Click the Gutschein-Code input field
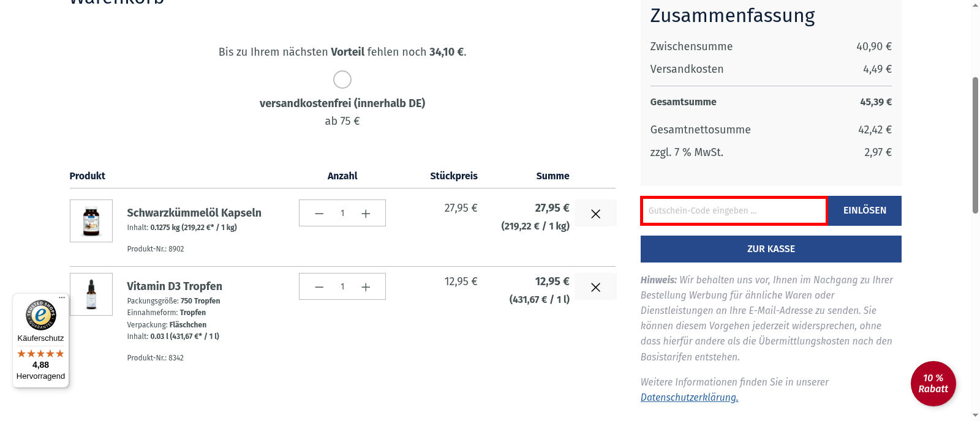 734,210
